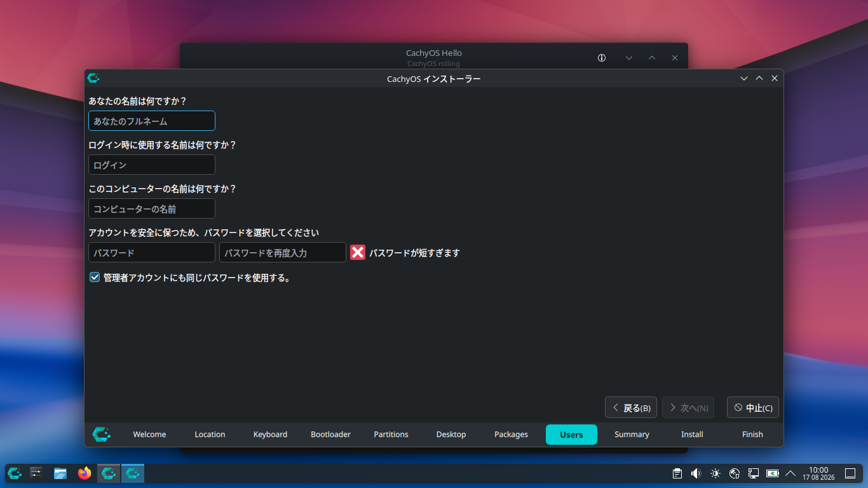Viewport: 868px width, 488px height.
Task: Open the volume control in system tray
Action: tap(696, 473)
